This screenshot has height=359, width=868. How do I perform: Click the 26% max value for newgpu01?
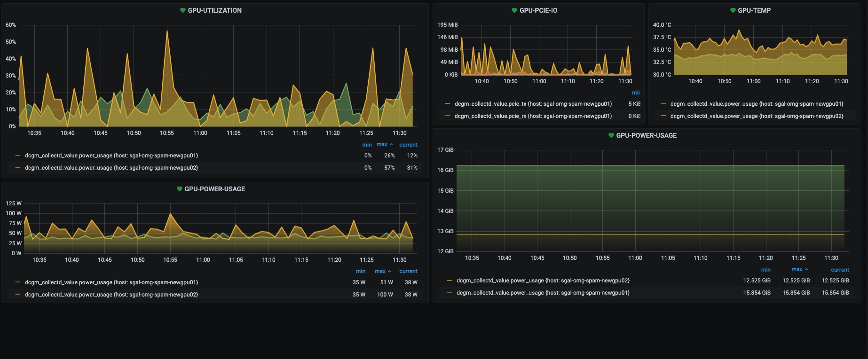click(389, 156)
